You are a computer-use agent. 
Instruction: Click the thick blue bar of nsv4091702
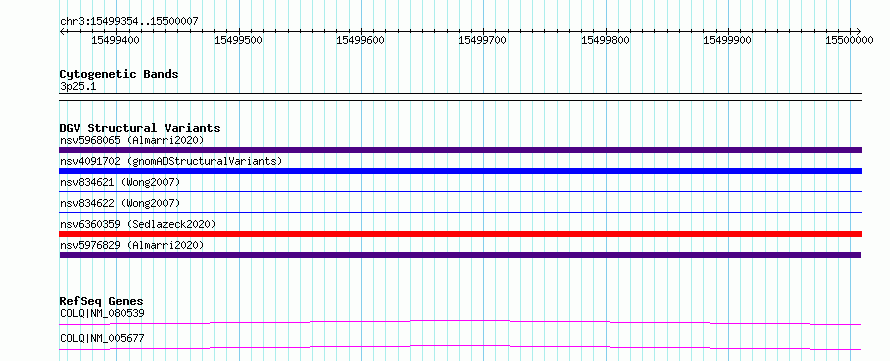point(460,171)
